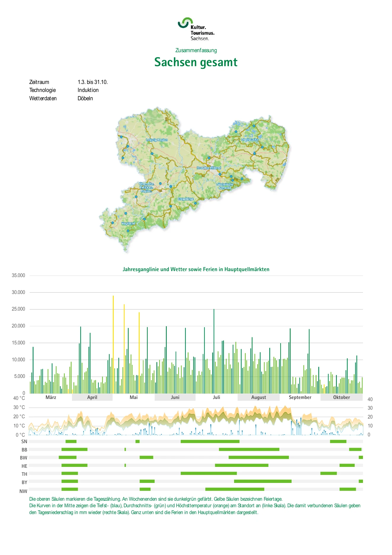Image resolution: width=392 pixels, height=555 pixels.
Task: Select the 'Oktober' month label
Action: click(342, 397)
